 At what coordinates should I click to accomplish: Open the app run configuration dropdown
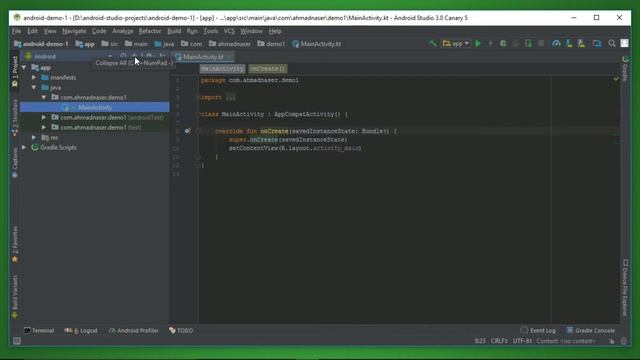(456, 44)
